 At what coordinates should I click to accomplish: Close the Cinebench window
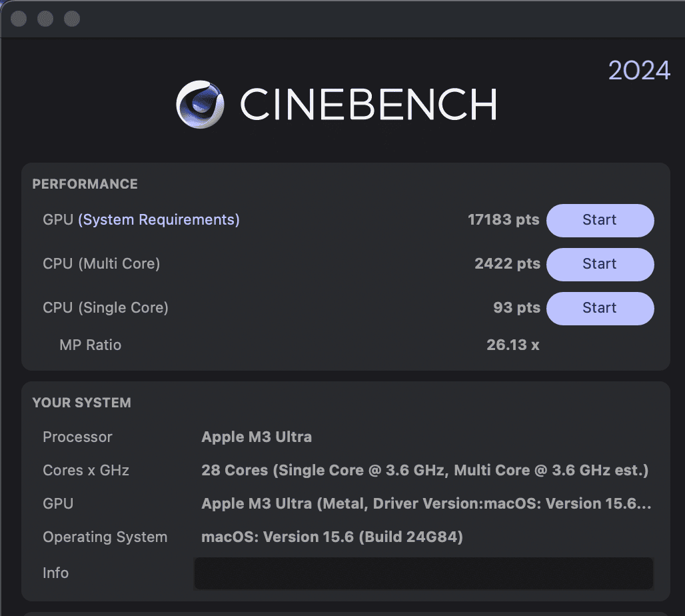19,19
